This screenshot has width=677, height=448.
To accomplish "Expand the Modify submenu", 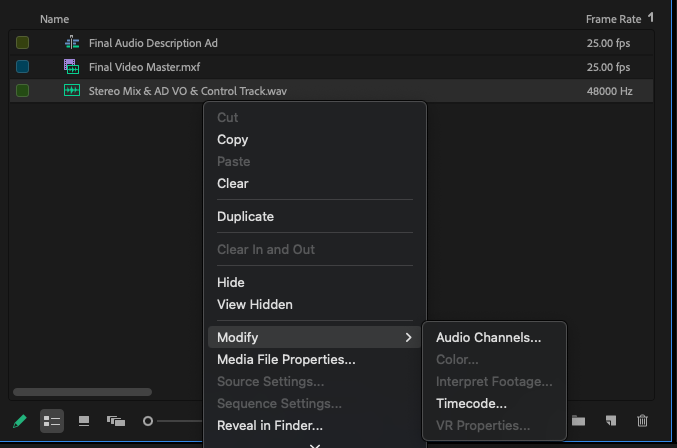I will click(315, 338).
